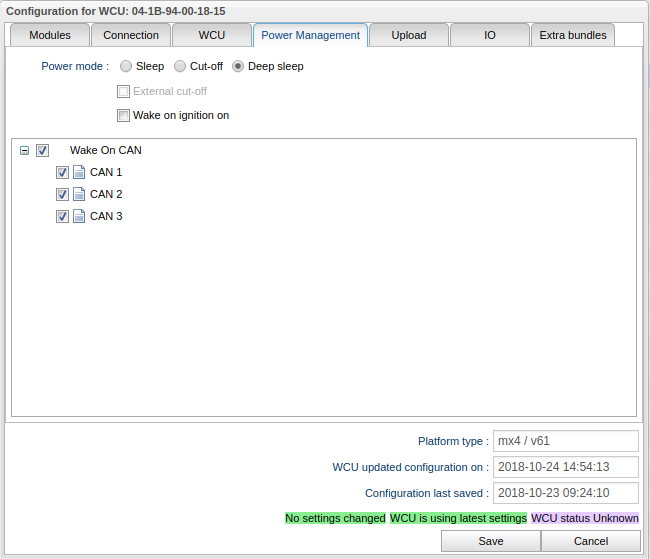Uncheck the Wake On CAN checkbox
The image size is (650, 559).
click(42, 151)
